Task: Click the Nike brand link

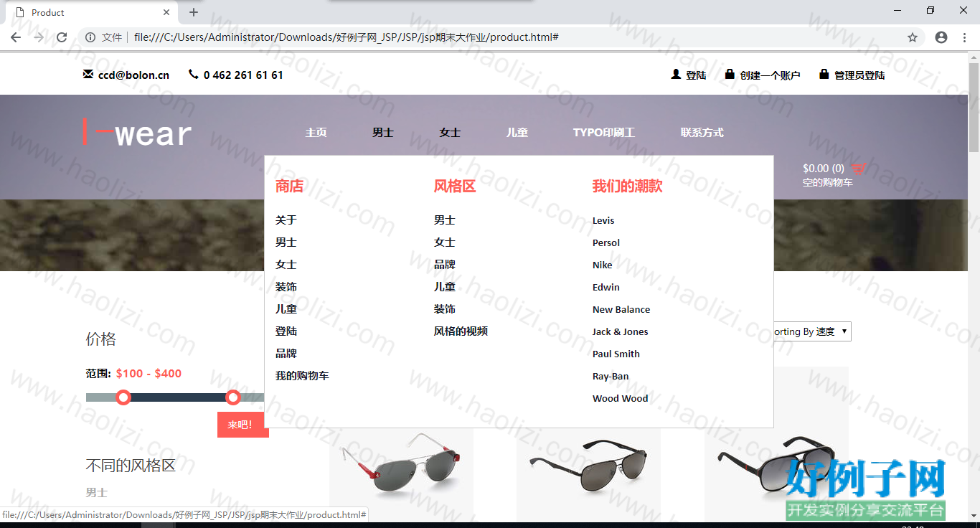Action: pyautogui.click(x=603, y=265)
